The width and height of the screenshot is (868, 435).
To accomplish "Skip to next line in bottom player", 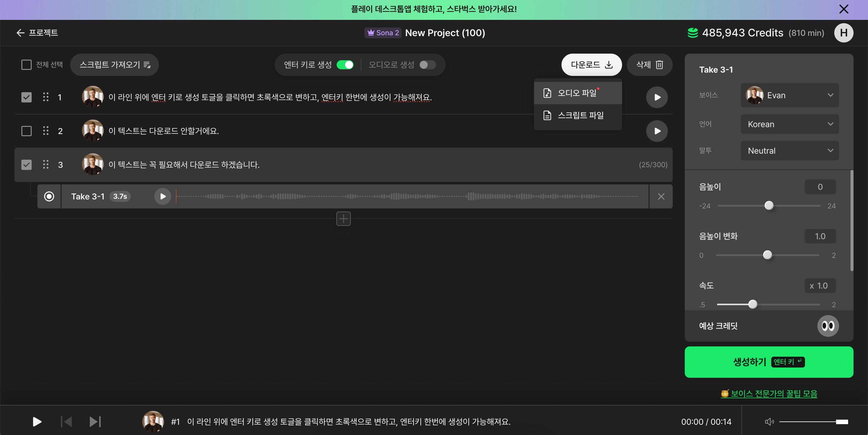I will 95,421.
